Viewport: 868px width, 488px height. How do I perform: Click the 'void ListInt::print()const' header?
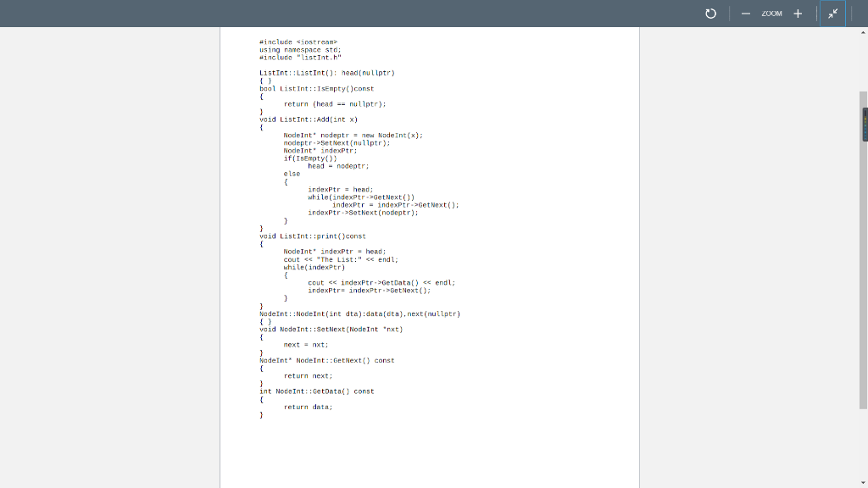(312, 236)
